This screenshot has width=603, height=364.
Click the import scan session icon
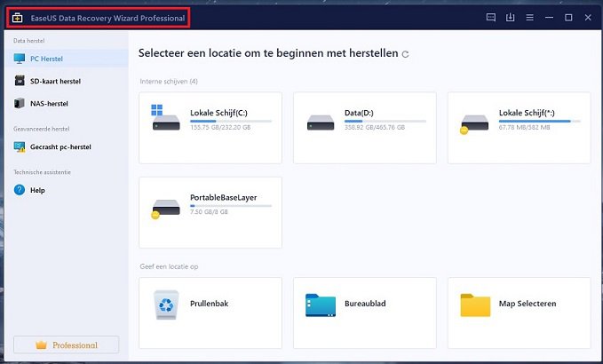(x=511, y=17)
